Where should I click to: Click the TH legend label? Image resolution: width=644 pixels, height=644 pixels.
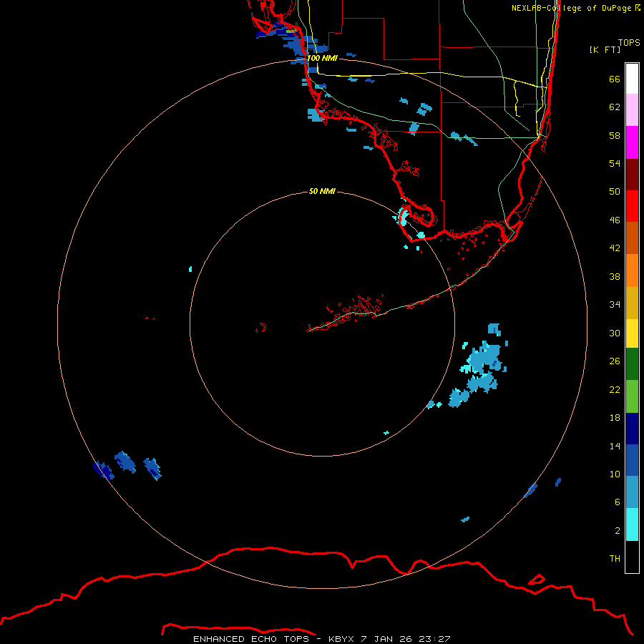tap(615, 558)
